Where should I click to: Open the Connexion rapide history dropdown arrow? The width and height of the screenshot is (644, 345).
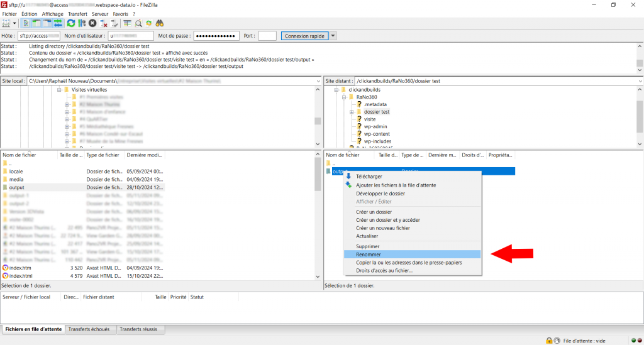click(x=333, y=36)
